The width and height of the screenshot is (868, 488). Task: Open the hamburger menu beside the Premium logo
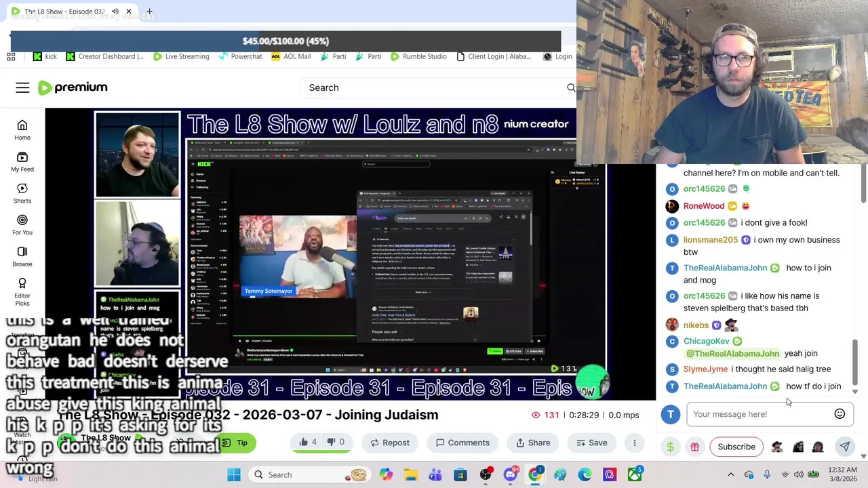pyautogui.click(x=22, y=87)
